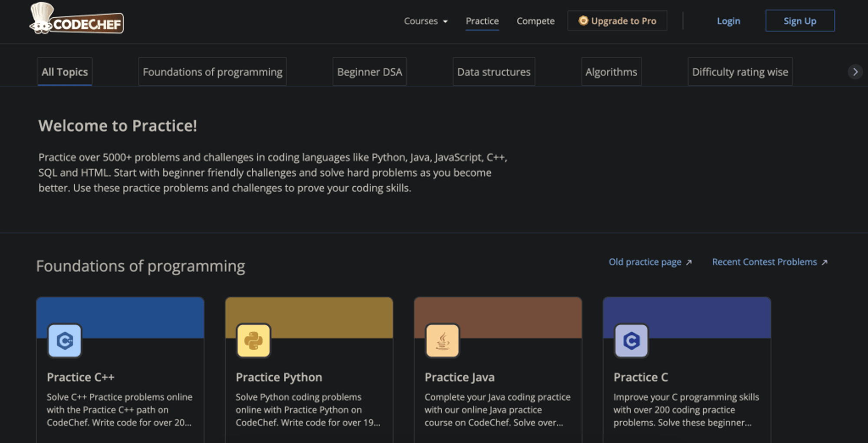Screen dimensions: 868x443
Task: Open the Practice nav item
Action: coord(482,21)
